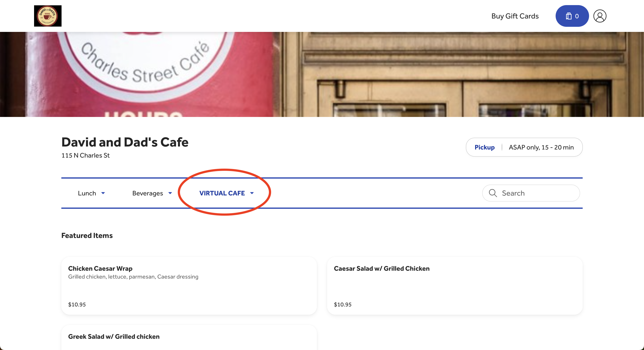Click the 115 N Charles St address

[x=85, y=155]
